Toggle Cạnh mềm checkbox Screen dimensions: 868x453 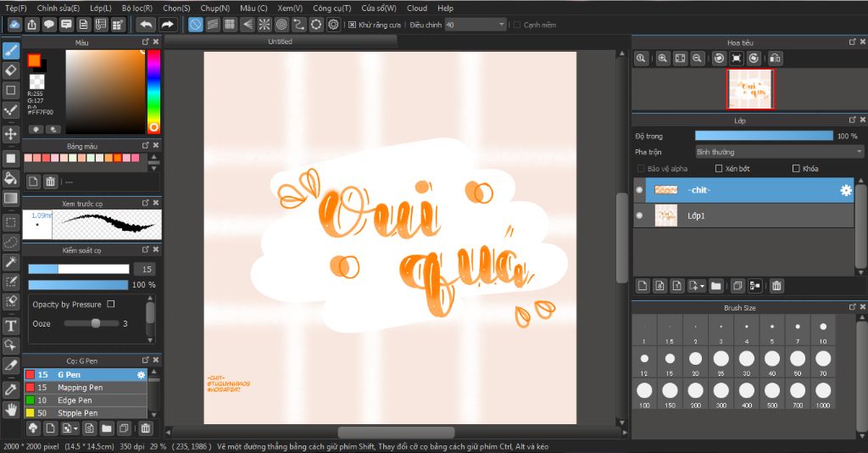pos(517,25)
